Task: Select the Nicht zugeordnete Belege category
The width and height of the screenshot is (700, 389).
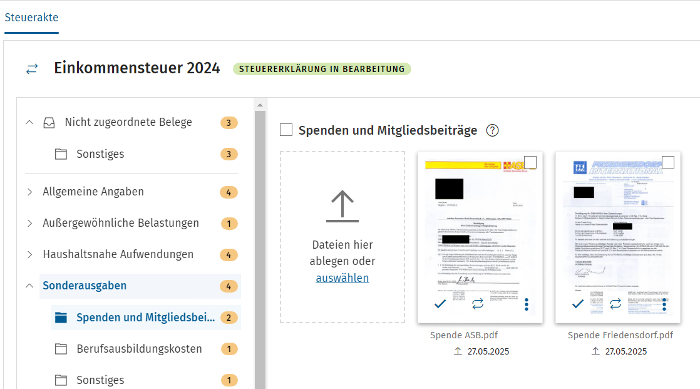Action: click(x=129, y=122)
